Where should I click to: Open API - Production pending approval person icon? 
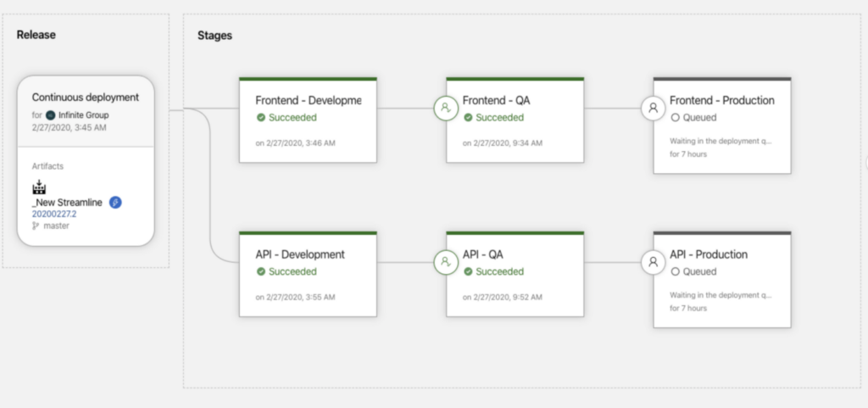[x=654, y=262]
